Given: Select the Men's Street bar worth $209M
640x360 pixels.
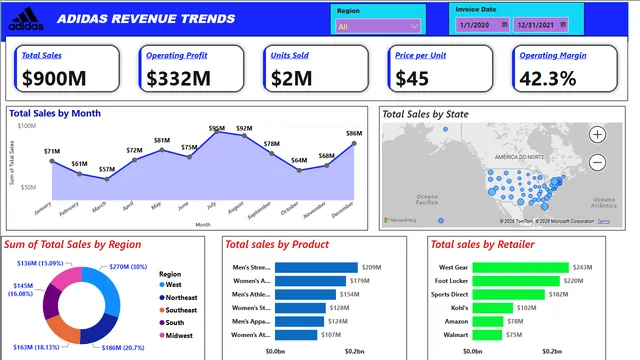Looking at the screenshot, I should [x=316, y=267].
